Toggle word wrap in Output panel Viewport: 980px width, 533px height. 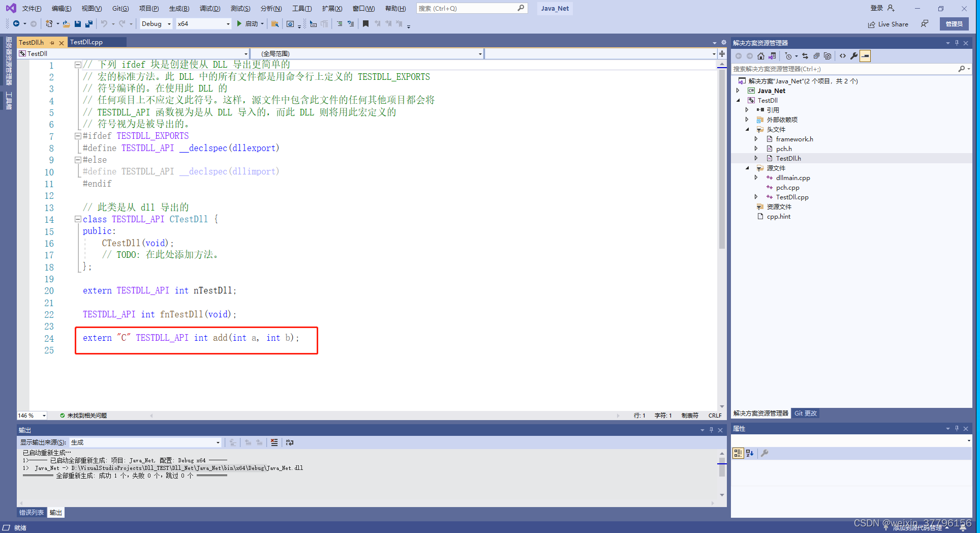point(290,442)
